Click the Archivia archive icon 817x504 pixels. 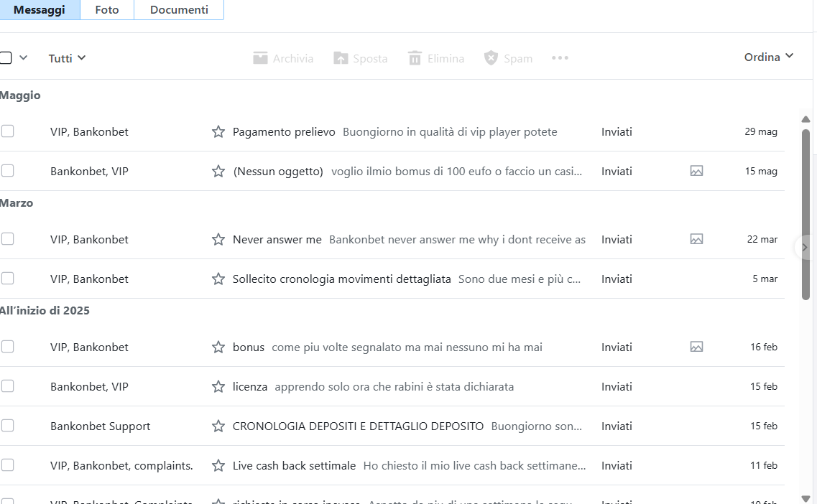[x=260, y=58]
